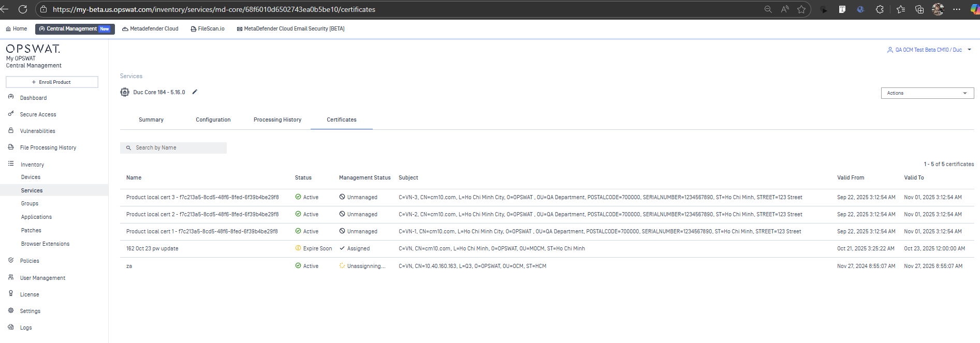Click the Vulnerabilities lock icon
The image size is (980, 343).
click(x=11, y=131)
